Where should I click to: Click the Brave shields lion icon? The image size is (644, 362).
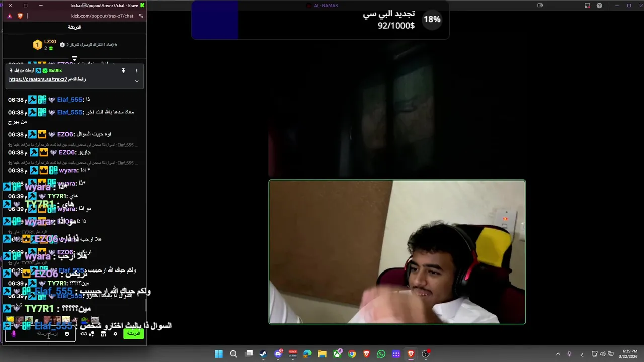pos(20,16)
